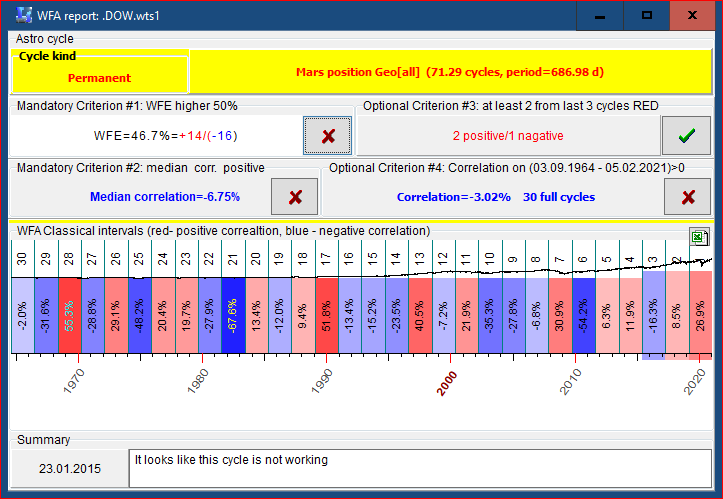Click the 2010 year marker on timeline
The image size is (723, 499).
pyautogui.click(x=571, y=382)
